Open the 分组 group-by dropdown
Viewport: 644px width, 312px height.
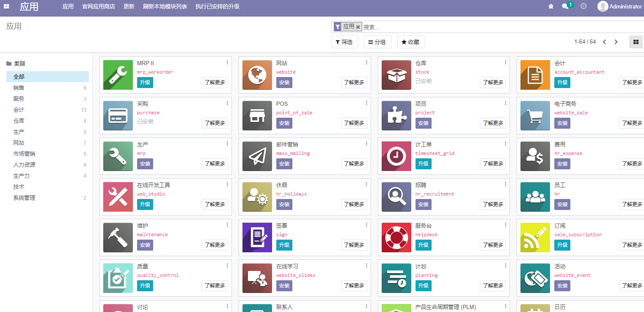coord(377,42)
